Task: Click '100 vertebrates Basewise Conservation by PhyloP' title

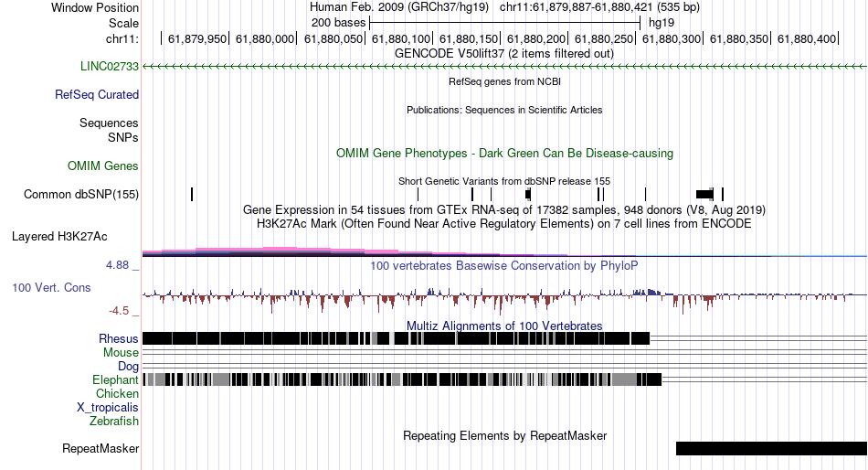Action: click(x=504, y=265)
